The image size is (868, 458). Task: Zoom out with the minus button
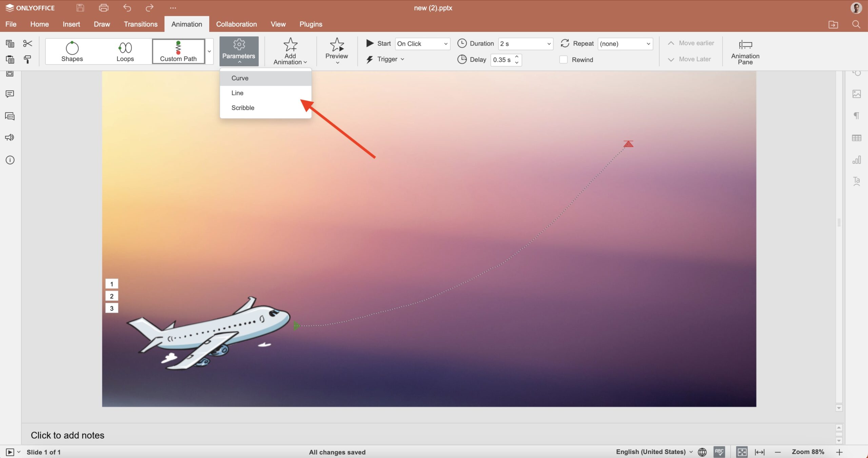point(778,452)
